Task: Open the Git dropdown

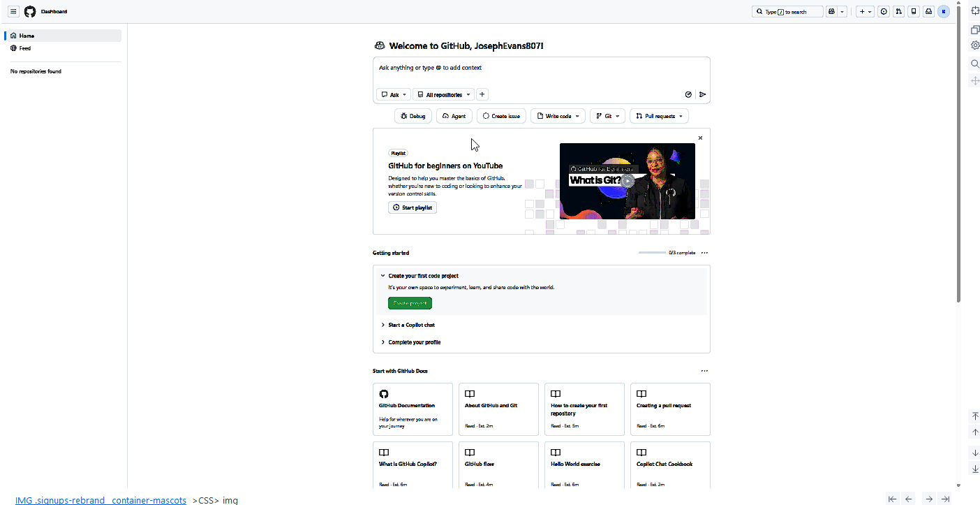Action: coord(607,116)
